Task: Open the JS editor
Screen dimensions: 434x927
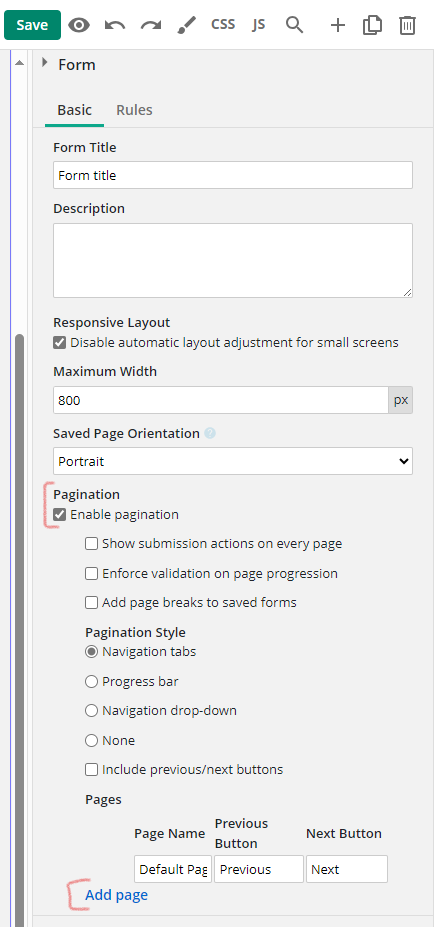Action: pyautogui.click(x=258, y=25)
